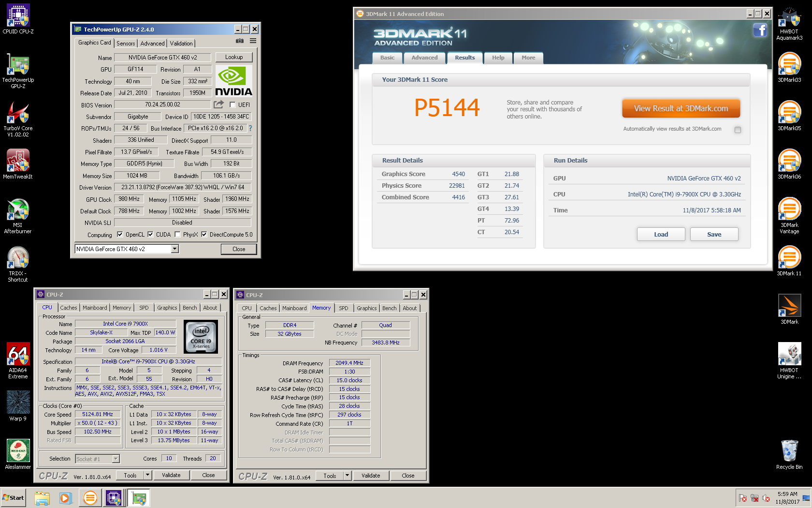This screenshot has width=812, height=508.
Task: Click View Result at 3DMark.com
Action: pos(681,108)
